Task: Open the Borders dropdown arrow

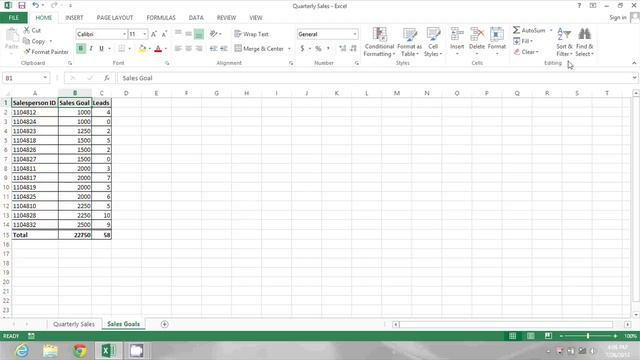Action: [x=130, y=49]
